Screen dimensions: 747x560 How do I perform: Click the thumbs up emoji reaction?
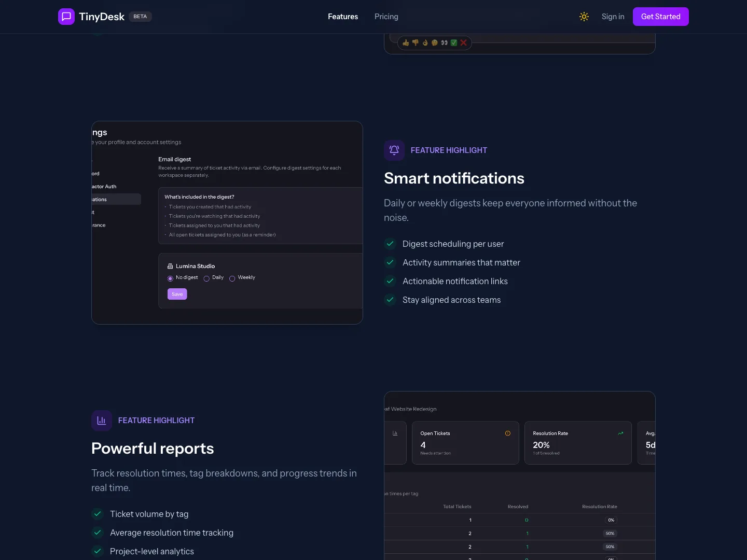[x=406, y=43]
